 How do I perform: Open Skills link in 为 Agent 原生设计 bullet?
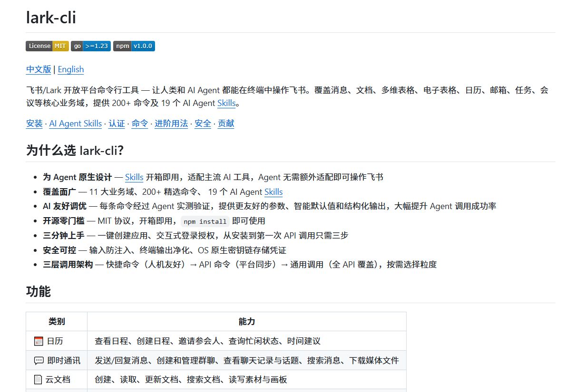coord(134,177)
